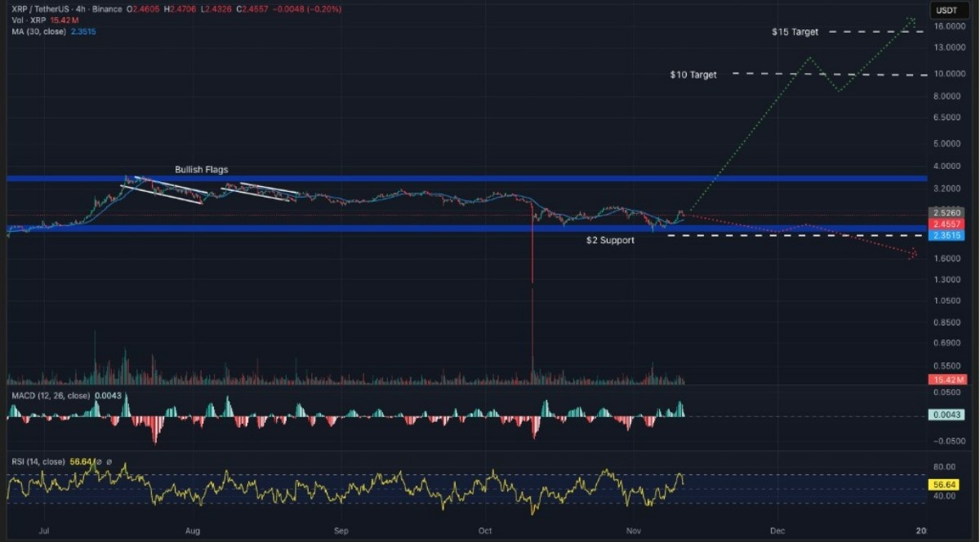Screen dimensions: 980x542
Task: Click the $2 Support annotation
Action: pos(609,240)
